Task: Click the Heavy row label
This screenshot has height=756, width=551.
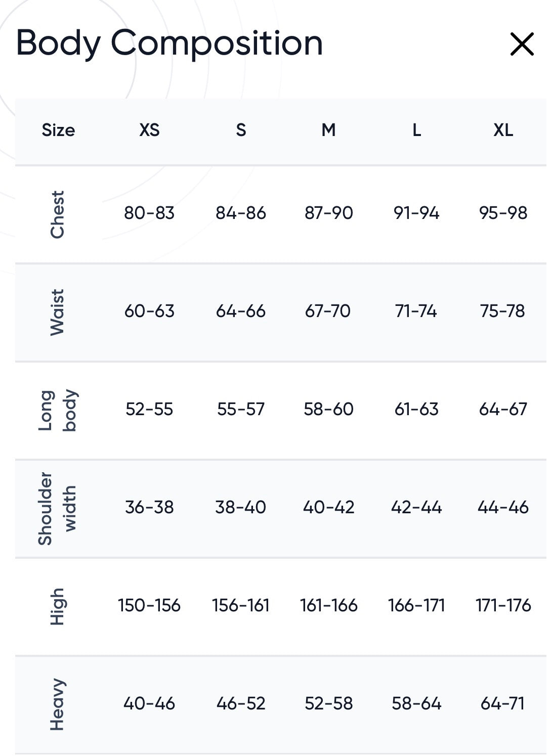Action: [x=58, y=704]
